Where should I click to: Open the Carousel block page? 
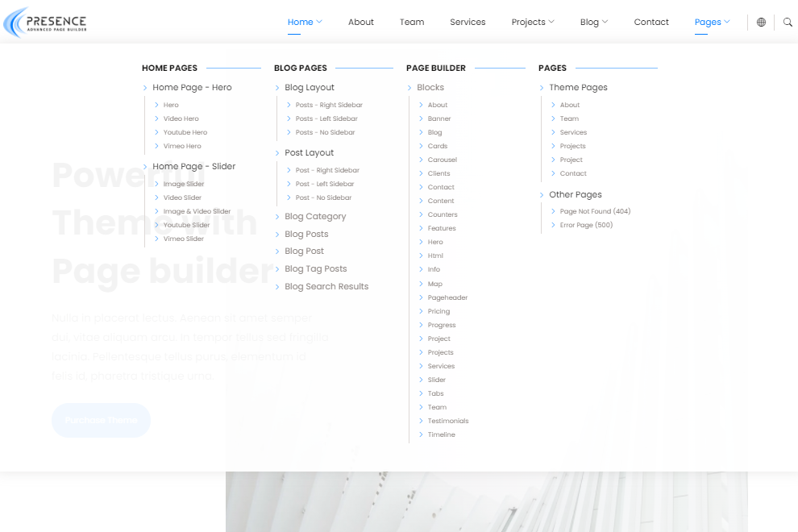[443, 160]
